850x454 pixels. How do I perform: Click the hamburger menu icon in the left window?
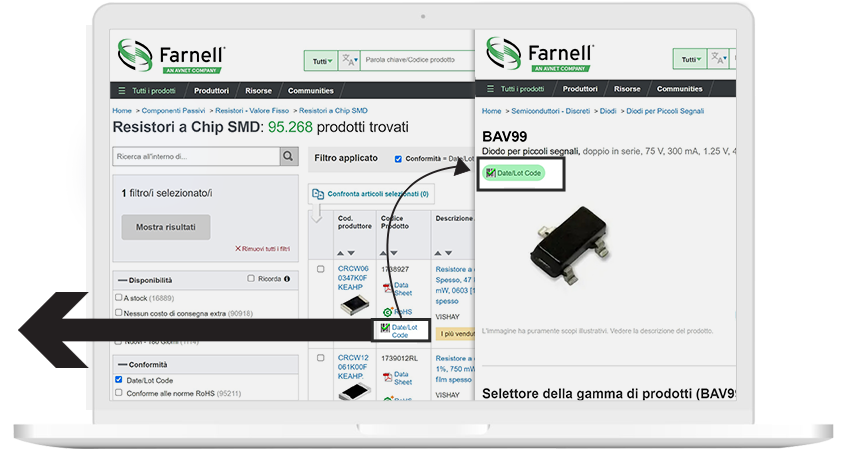122,91
